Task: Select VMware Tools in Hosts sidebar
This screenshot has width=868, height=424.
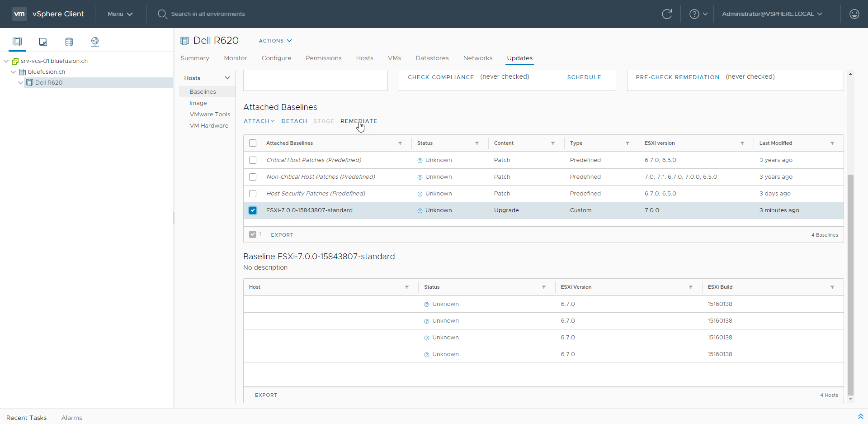Action: pyautogui.click(x=210, y=114)
